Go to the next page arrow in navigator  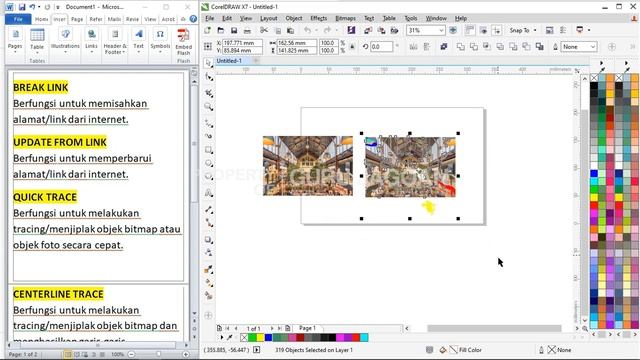click(x=272, y=328)
